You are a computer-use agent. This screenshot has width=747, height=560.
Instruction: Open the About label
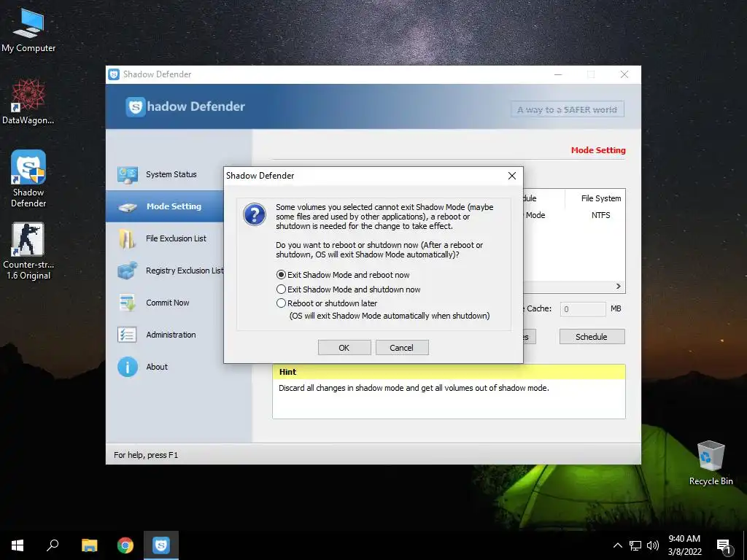157,367
